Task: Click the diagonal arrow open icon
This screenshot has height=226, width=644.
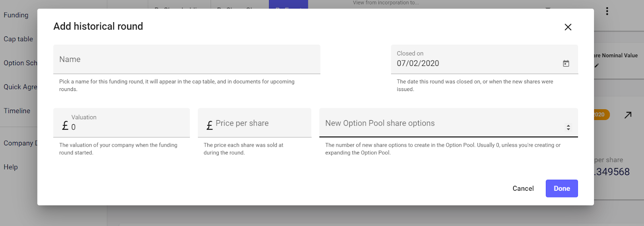Action: 628,115
